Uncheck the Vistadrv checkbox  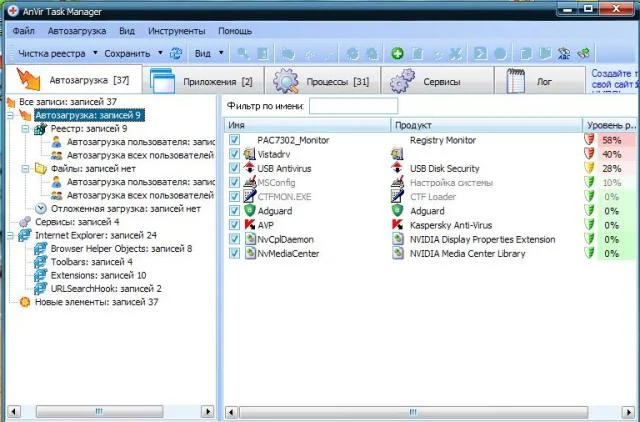[x=234, y=154]
